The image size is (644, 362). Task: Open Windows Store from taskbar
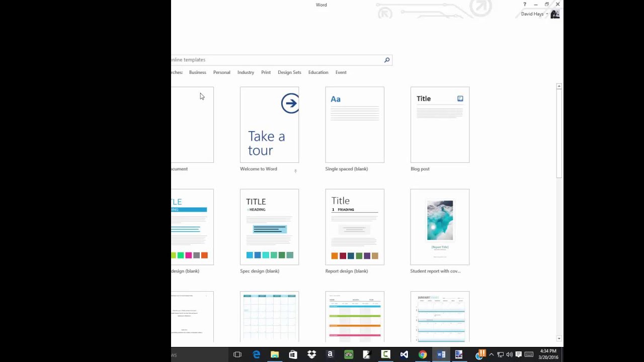pyautogui.click(x=293, y=355)
